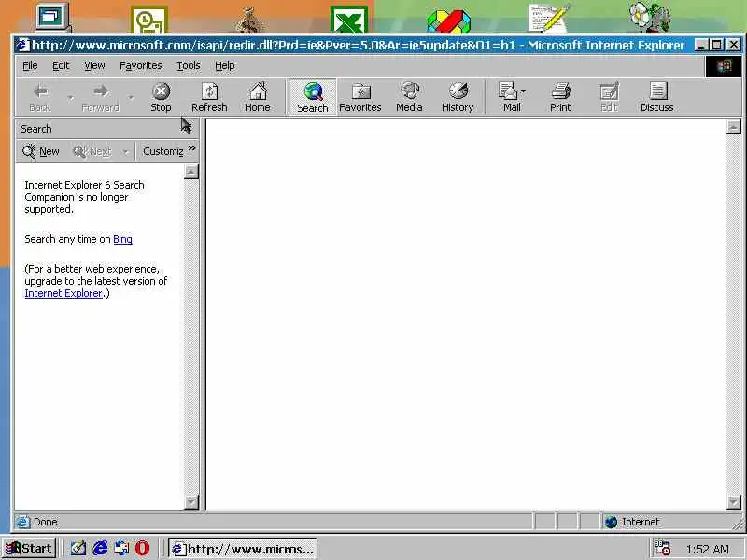Click main page scrollbar up arrow
747x560 pixels.
(x=734, y=127)
